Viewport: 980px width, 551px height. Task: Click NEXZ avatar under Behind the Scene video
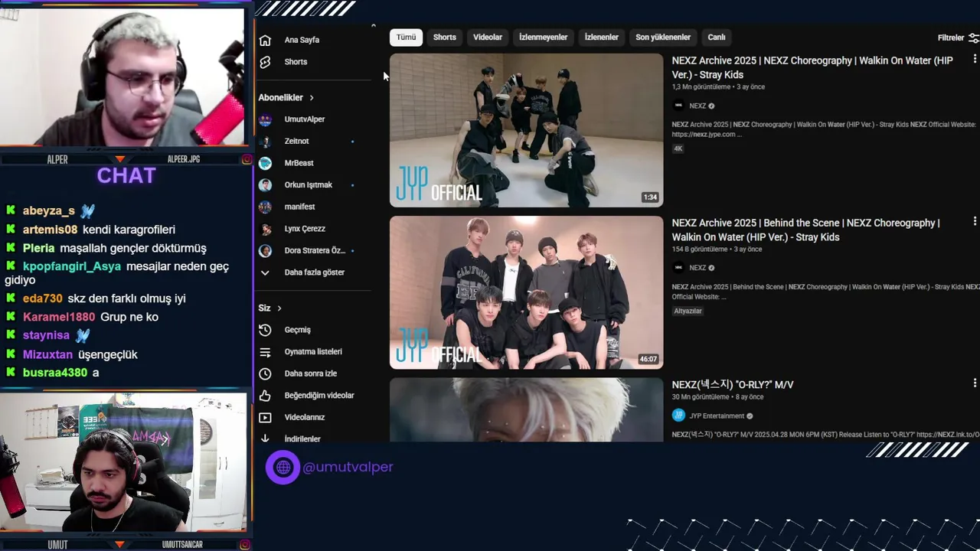(x=678, y=268)
